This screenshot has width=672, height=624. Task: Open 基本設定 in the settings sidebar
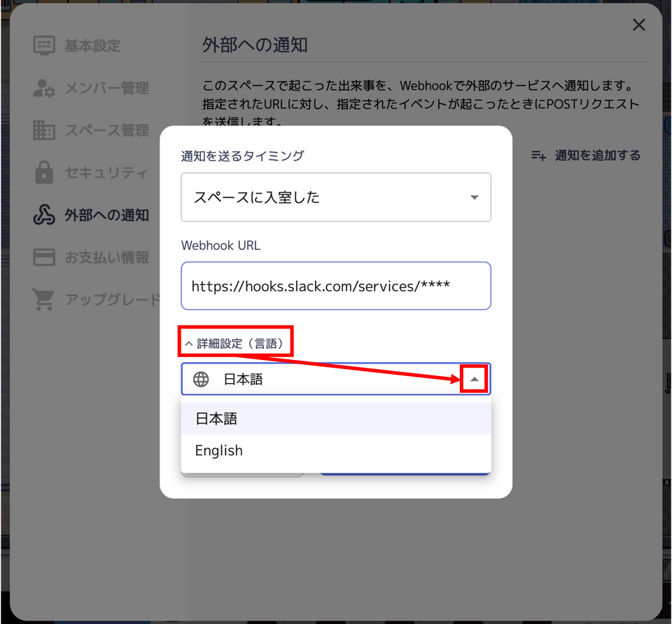click(x=78, y=45)
